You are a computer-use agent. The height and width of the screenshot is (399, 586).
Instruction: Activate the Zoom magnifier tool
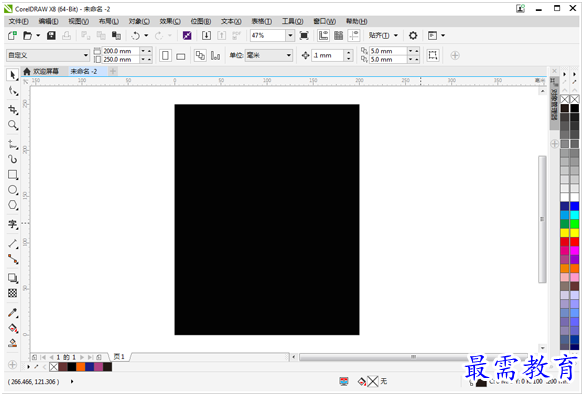coord(13,125)
